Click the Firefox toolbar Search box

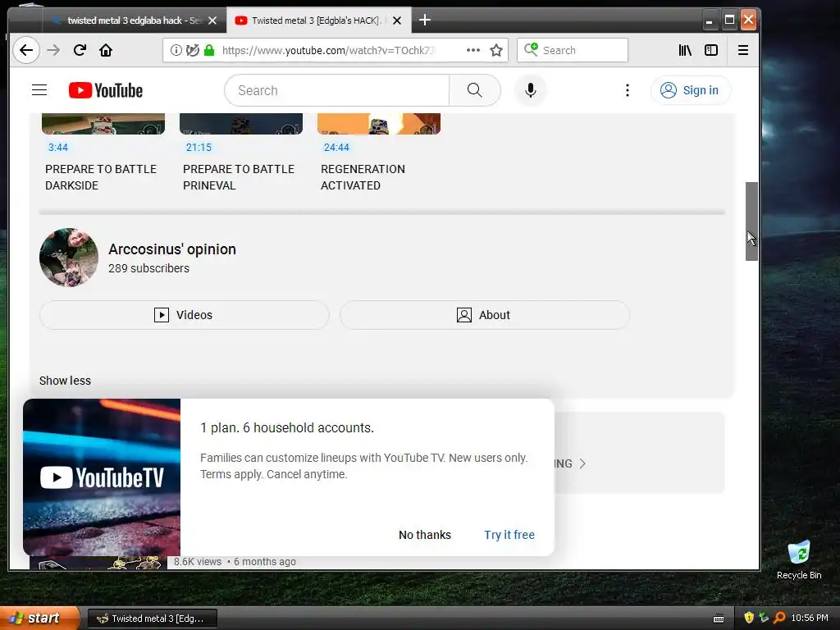coord(572,50)
